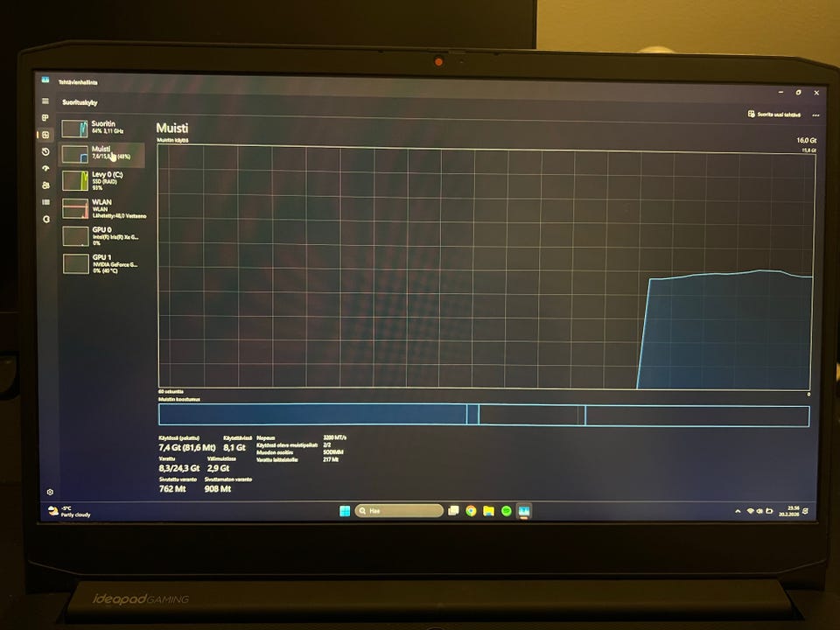Open the Windows Start menu
This screenshot has height=630, width=840.
pyautogui.click(x=345, y=511)
